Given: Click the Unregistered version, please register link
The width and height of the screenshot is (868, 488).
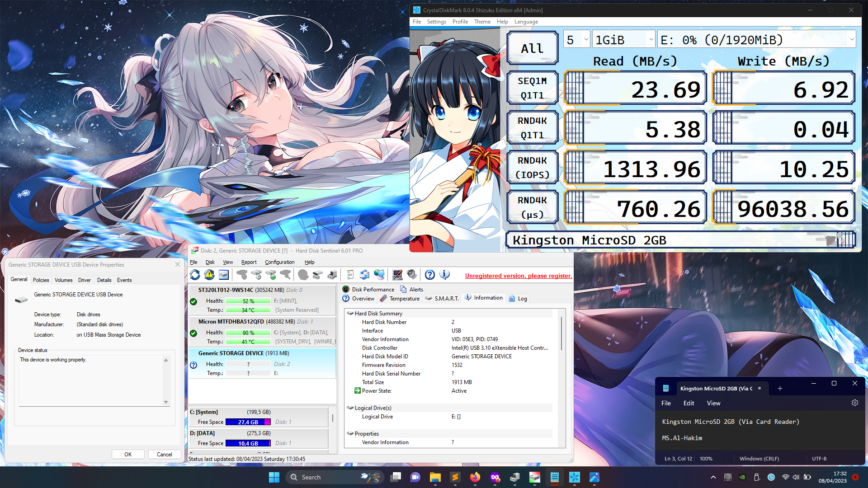Looking at the screenshot, I should [518, 276].
